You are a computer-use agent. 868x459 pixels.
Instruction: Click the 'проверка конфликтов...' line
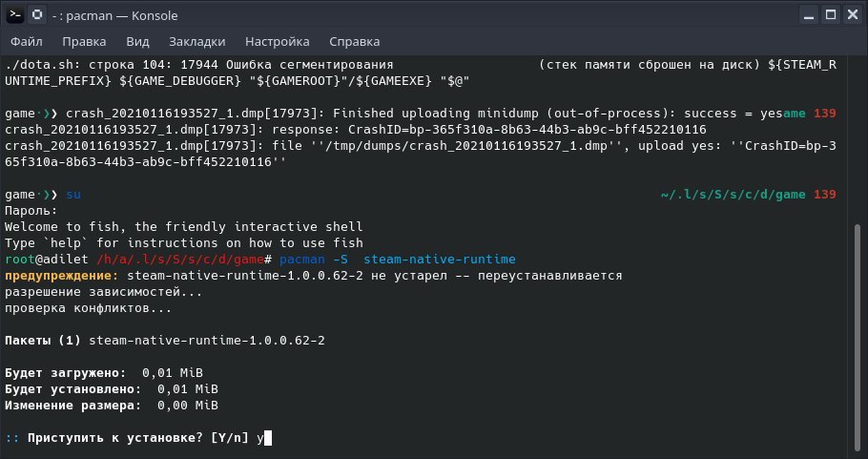coord(89,308)
